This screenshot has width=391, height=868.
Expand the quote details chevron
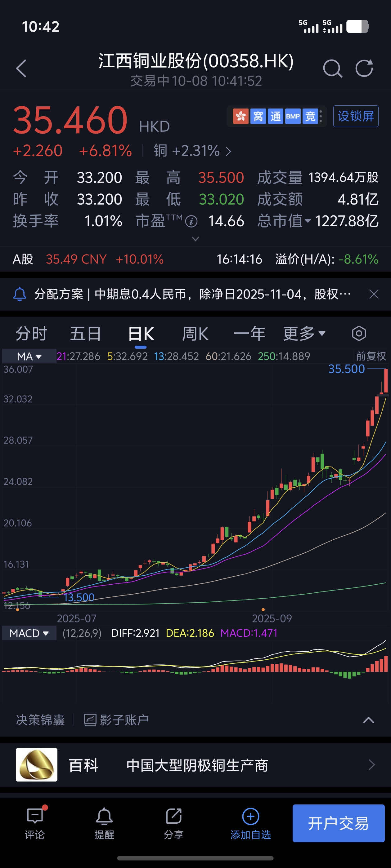click(195, 239)
